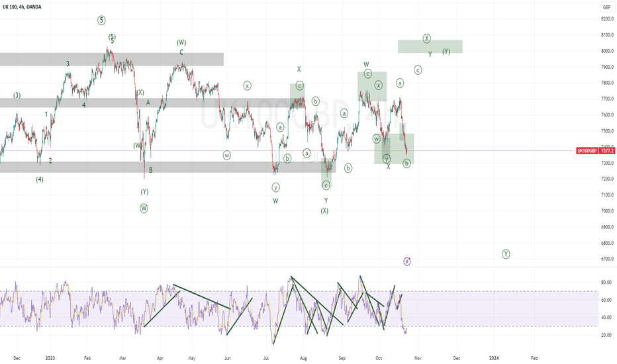
Task: Select the wave label B
Action: pyautogui.click(x=151, y=170)
